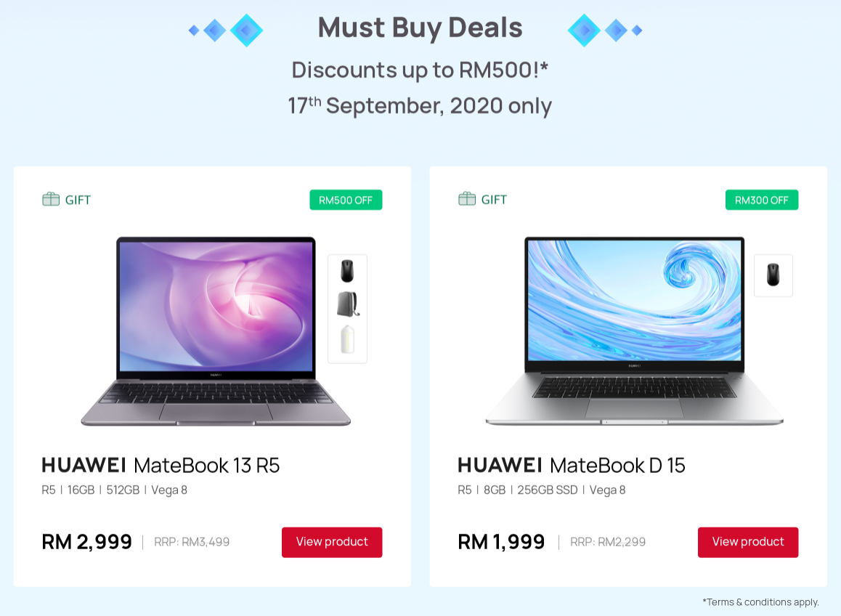The height and width of the screenshot is (616, 841).
Task: Click the largest diamond right of Must Buy Deals
Action: 584,31
